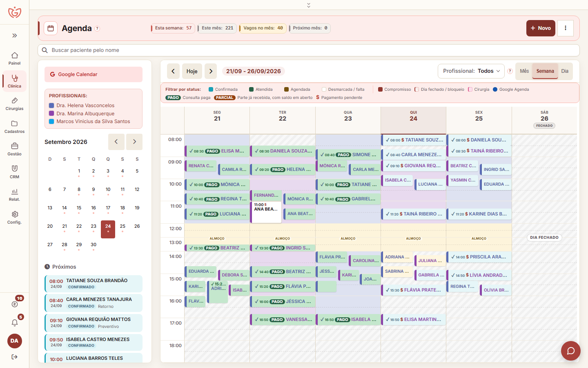This screenshot has width=588, height=368.
Task: Open the Relat. reports icon
Action: [14, 194]
